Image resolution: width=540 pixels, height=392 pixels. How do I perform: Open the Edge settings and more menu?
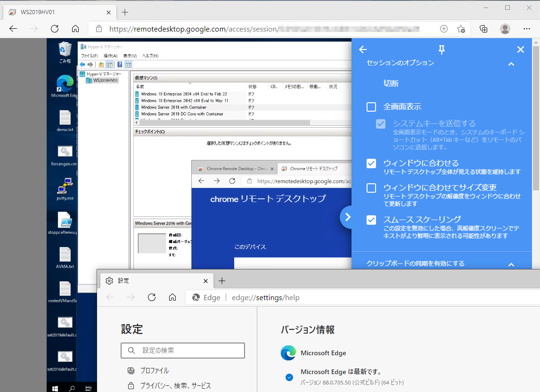pyautogui.click(x=526, y=29)
